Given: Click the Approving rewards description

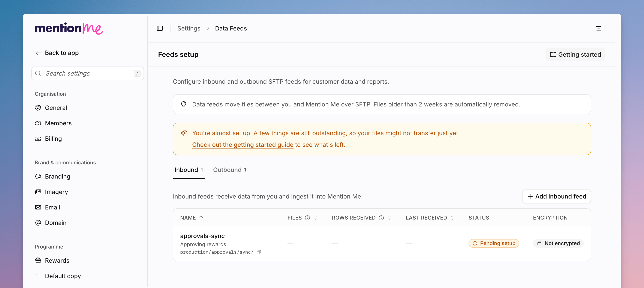Looking at the screenshot, I should point(203,244).
